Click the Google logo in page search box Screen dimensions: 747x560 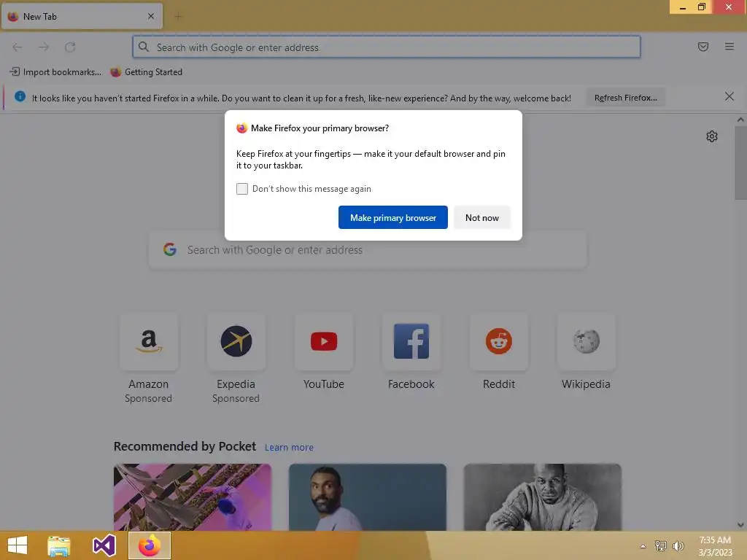coord(169,249)
